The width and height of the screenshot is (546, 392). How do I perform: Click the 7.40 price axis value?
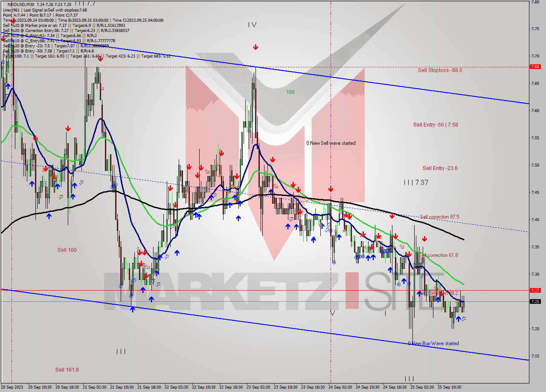(535, 219)
